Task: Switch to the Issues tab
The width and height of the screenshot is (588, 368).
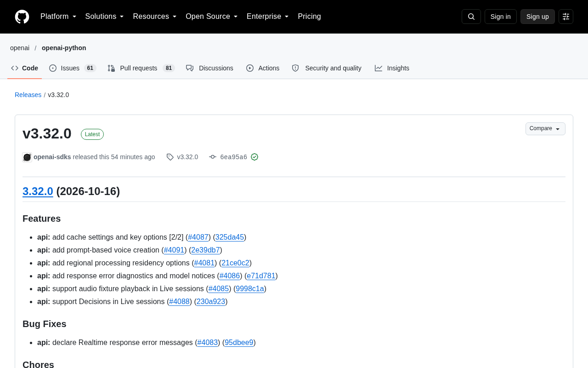Action: 73,68
